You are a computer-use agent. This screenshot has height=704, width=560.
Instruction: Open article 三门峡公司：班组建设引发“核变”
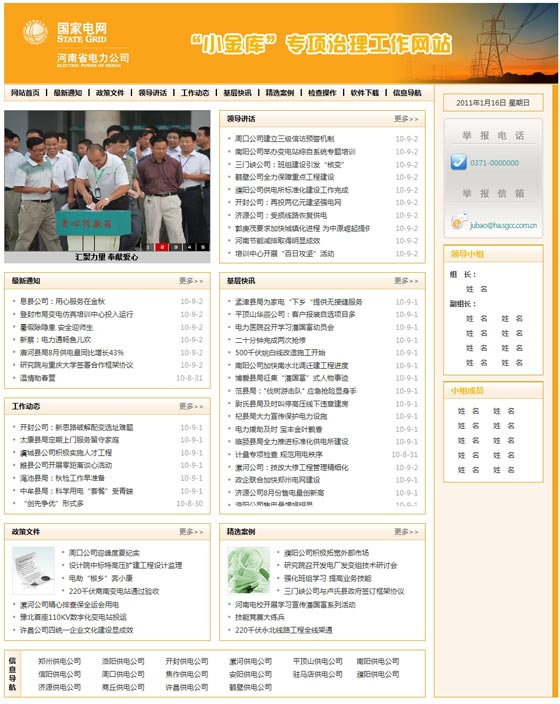pyautogui.click(x=290, y=164)
